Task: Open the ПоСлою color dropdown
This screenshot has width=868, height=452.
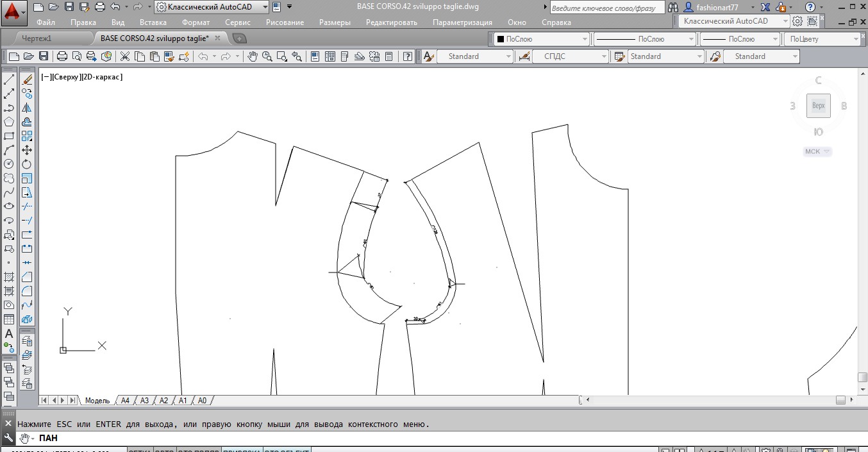Action: [x=542, y=39]
